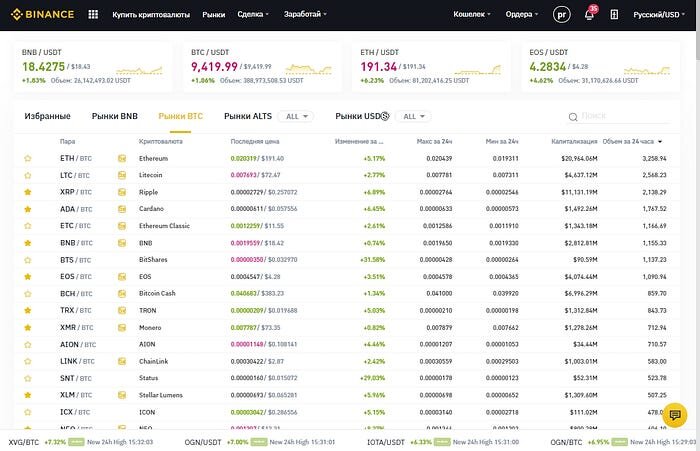The image size is (700, 451).
Task: Click the search magnifier icon
Action: [x=573, y=117]
